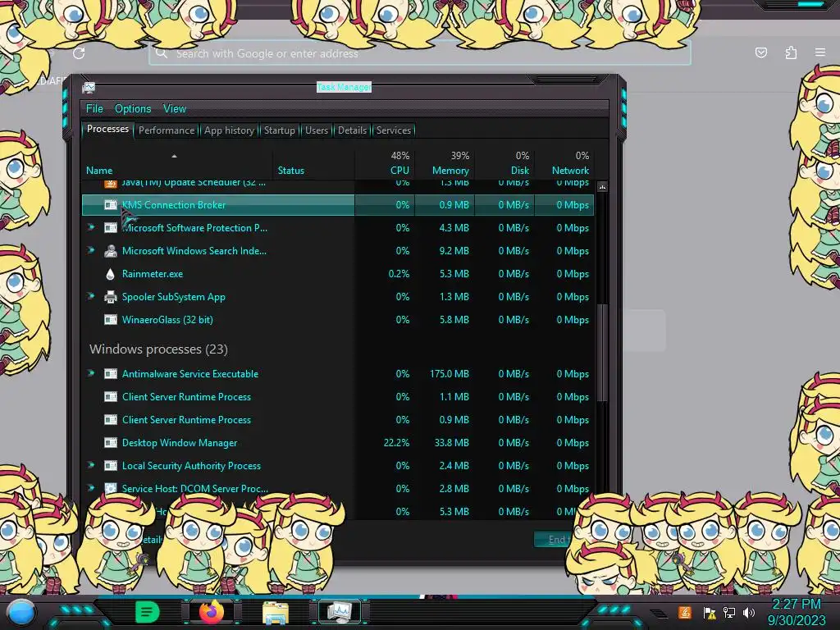
Task: Click the process list scrollbar thumb
Action: (x=602, y=353)
